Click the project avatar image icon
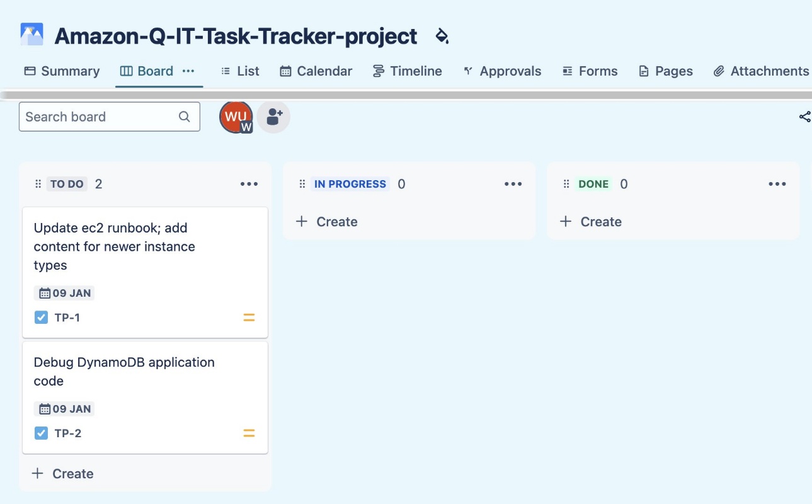The image size is (812, 504). click(31, 35)
